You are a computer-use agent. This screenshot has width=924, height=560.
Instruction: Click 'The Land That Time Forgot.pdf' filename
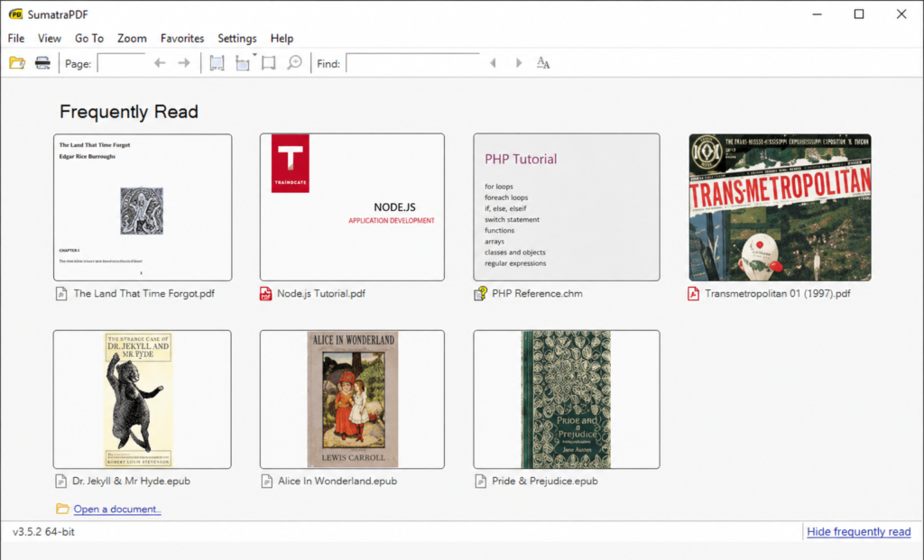[x=143, y=293]
